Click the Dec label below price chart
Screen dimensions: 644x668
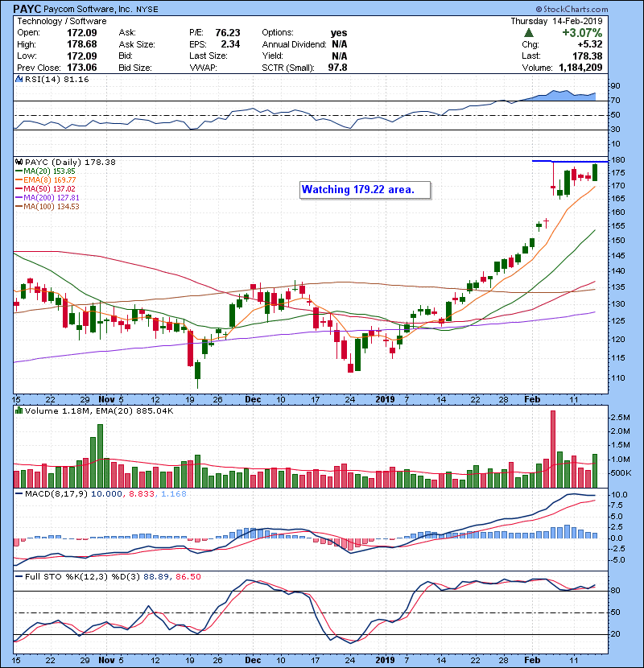253,400
